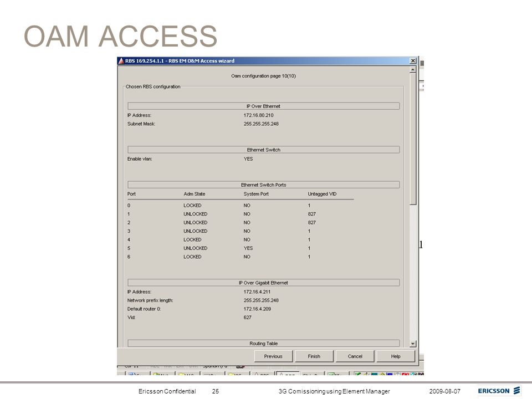Click the 'Port' column header
Viewport: 532px width, 399px height.
point(131,194)
